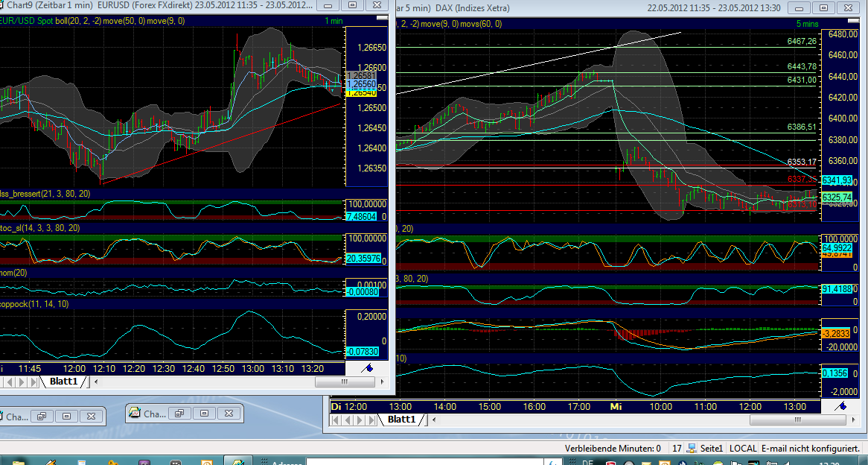Click the DE keyboard layout indicator in the taskbar
The width and height of the screenshot is (868, 465).
pos(588,462)
